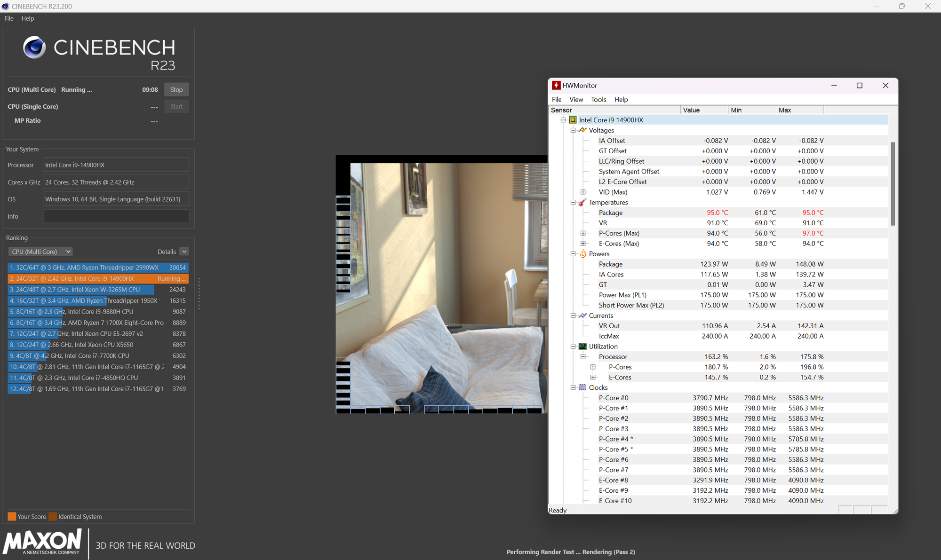Click the ranking panel drag handle dots

(199, 293)
